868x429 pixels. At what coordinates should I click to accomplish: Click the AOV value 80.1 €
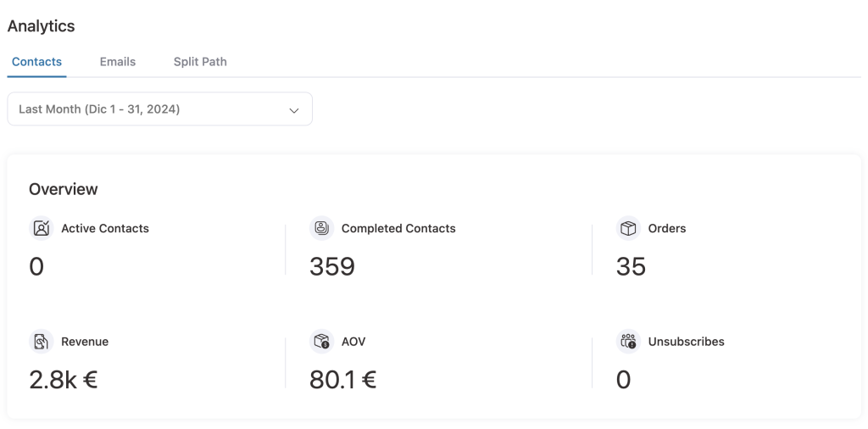click(342, 380)
